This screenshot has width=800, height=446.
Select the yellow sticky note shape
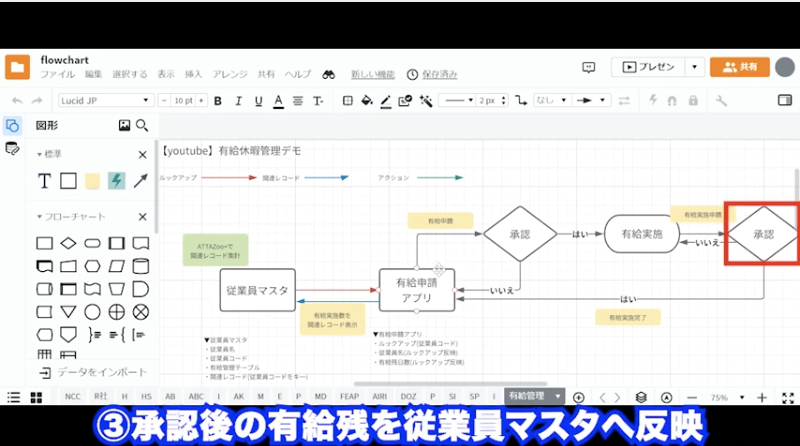tap(92, 181)
